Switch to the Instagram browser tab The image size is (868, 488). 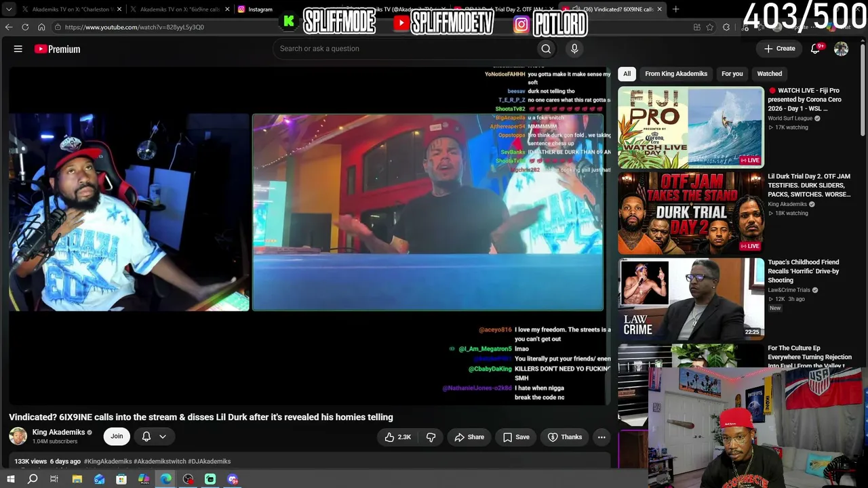click(x=260, y=9)
